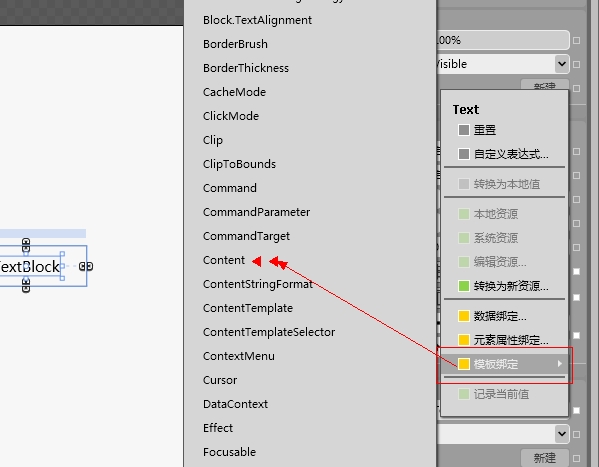Choose CommandParameter entry

(x=256, y=212)
